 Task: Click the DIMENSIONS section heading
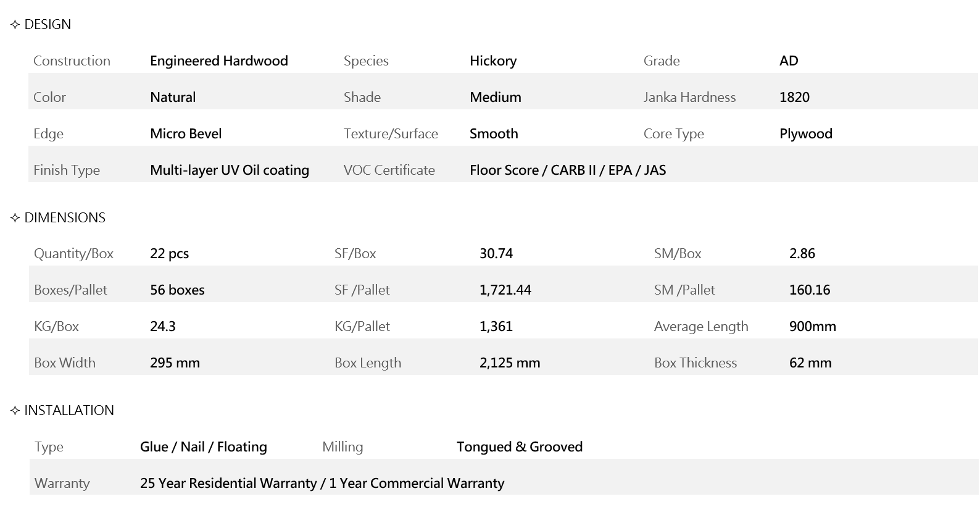pyautogui.click(x=65, y=218)
